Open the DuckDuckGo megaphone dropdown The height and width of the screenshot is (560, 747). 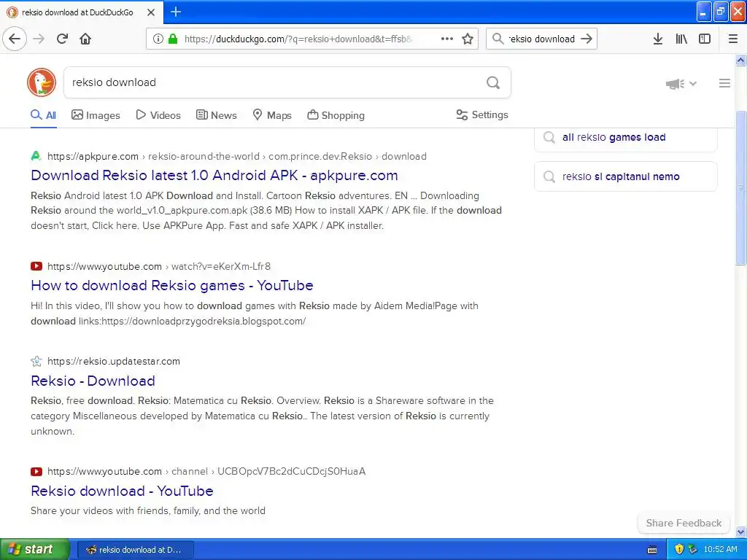(x=681, y=84)
